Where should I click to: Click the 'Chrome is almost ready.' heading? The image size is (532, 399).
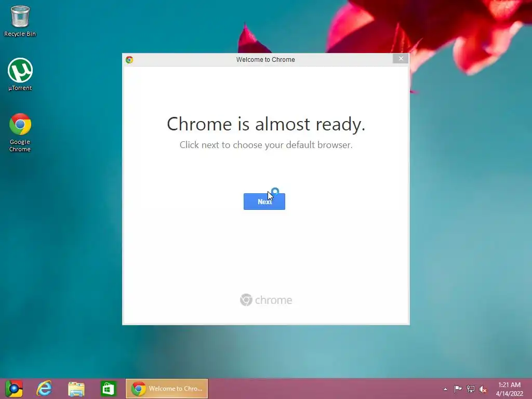[x=266, y=124]
